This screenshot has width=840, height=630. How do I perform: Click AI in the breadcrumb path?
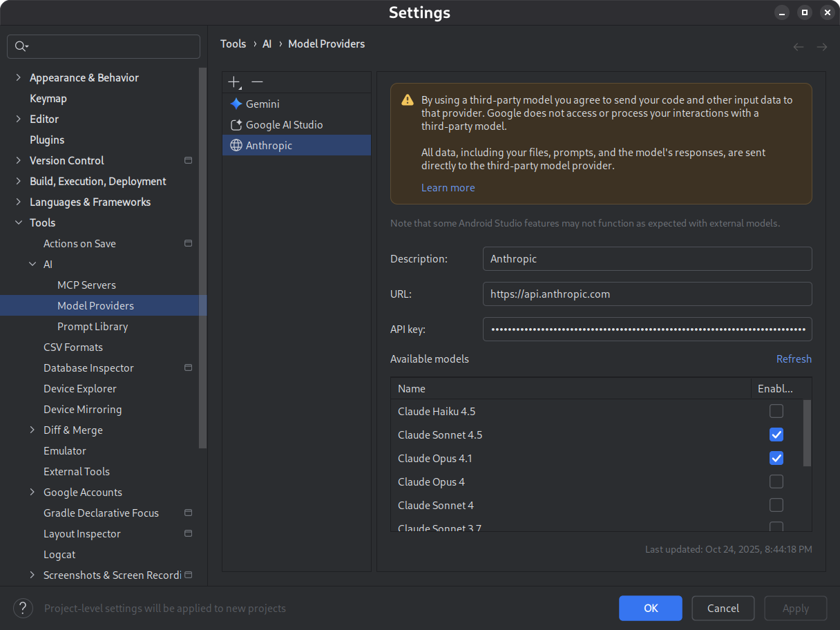click(x=267, y=44)
